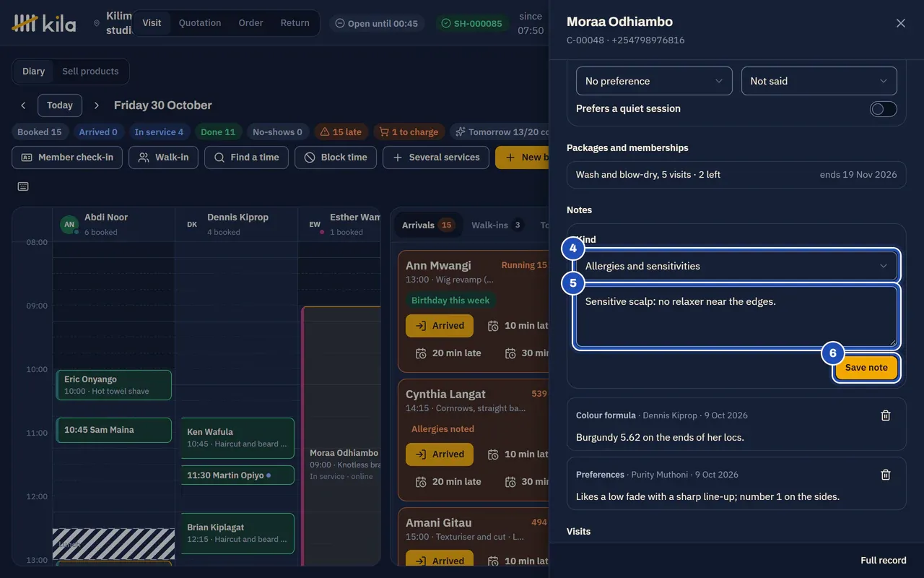The height and width of the screenshot is (578, 924).
Task: Open the Walk-ins tab
Action: (x=497, y=225)
